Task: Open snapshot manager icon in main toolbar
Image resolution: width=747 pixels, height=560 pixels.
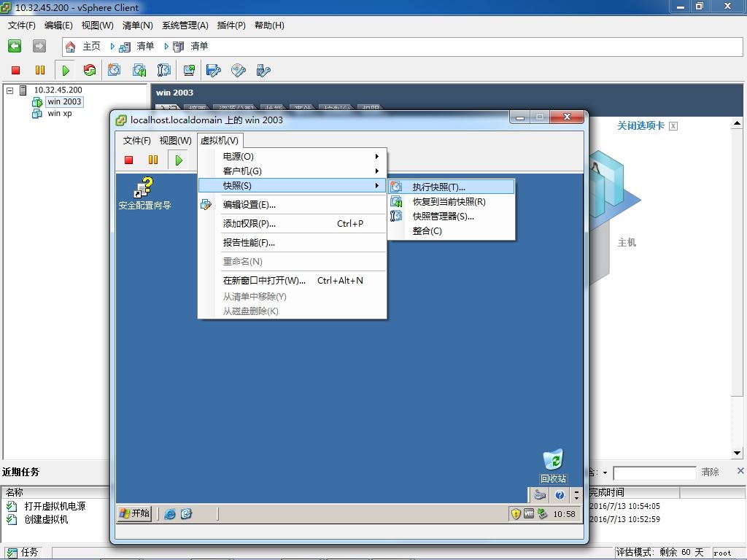Action: (164, 71)
